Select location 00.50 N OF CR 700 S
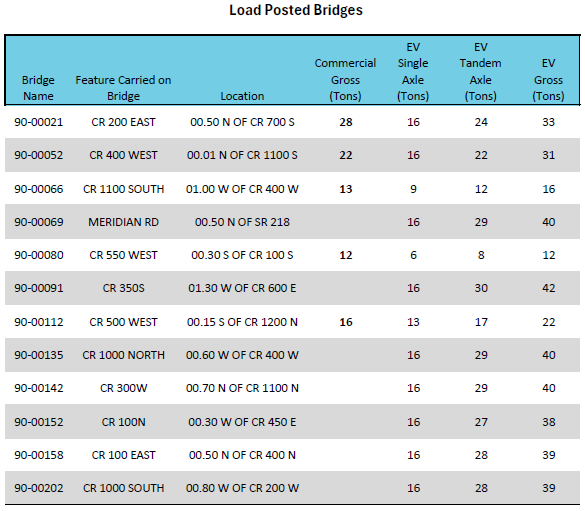The image size is (585, 511). click(x=242, y=122)
